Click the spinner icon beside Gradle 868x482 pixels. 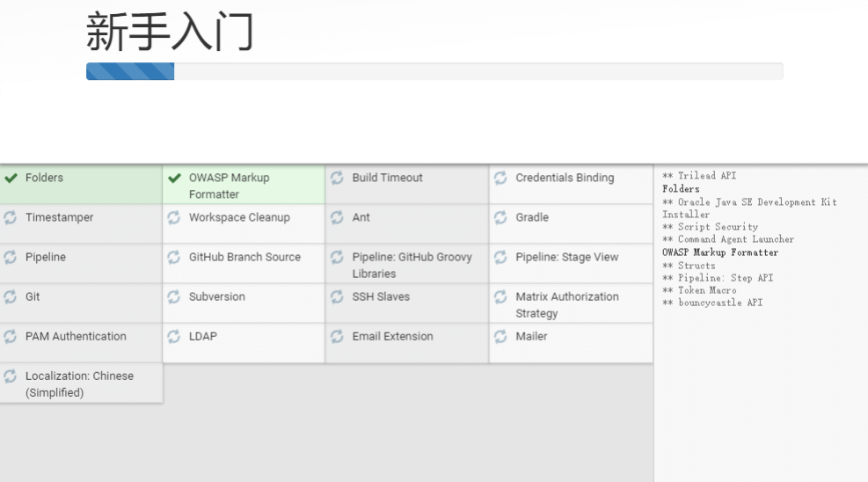click(500, 217)
